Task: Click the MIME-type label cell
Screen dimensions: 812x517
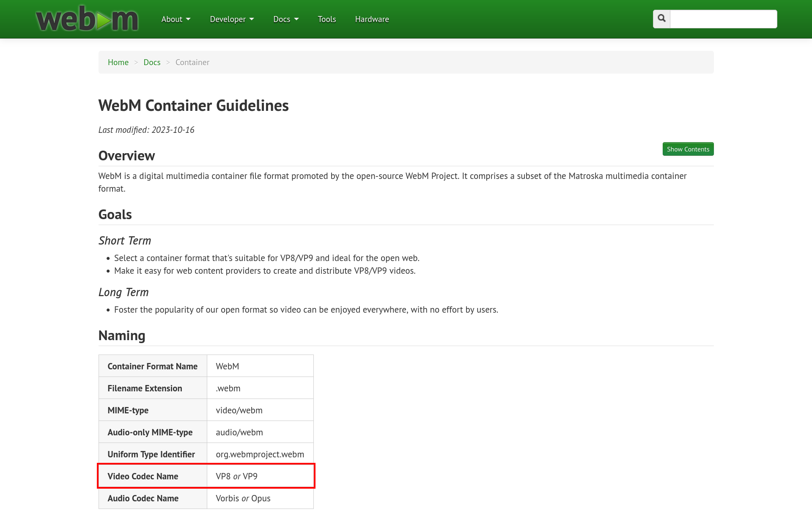Action: tap(153, 410)
